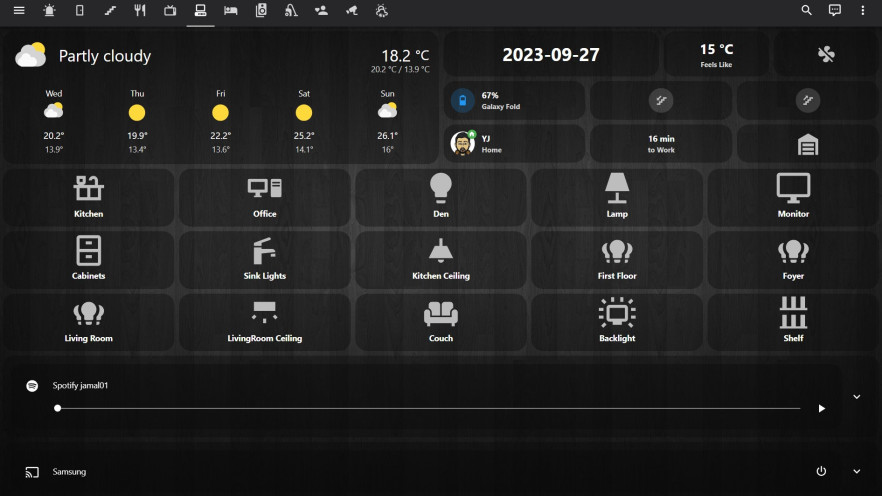Switch to the alarm siren tab

click(x=49, y=11)
